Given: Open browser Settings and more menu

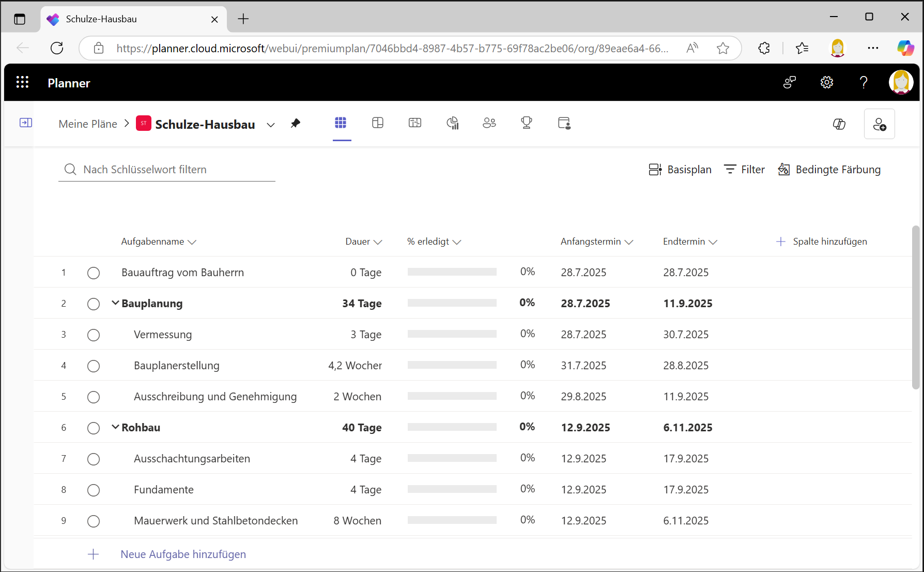Looking at the screenshot, I should click(873, 48).
